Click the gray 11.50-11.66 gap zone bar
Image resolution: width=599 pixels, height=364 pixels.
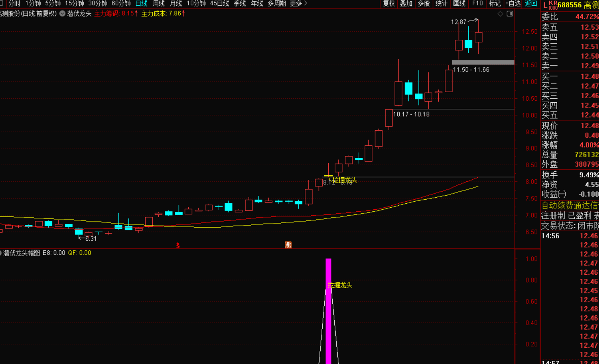point(483,62)
